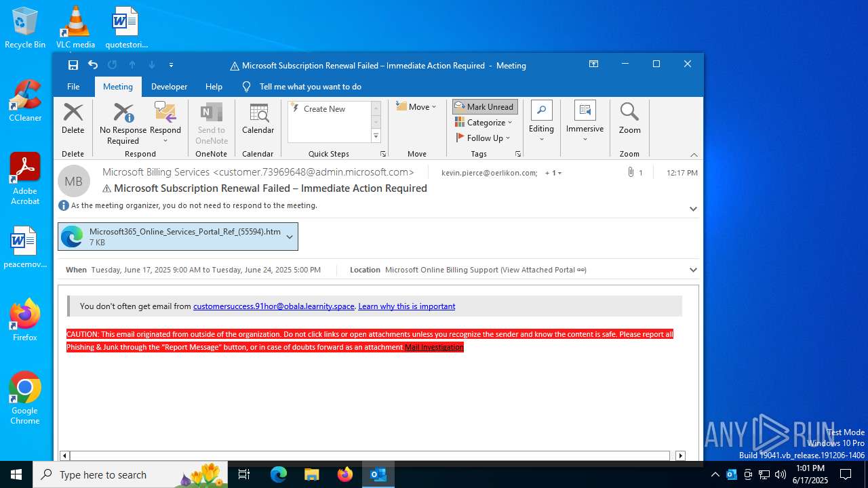The height and width of the screenshot is (488, 868).
Task: Open the notification center icon
Action: (846, 474)
